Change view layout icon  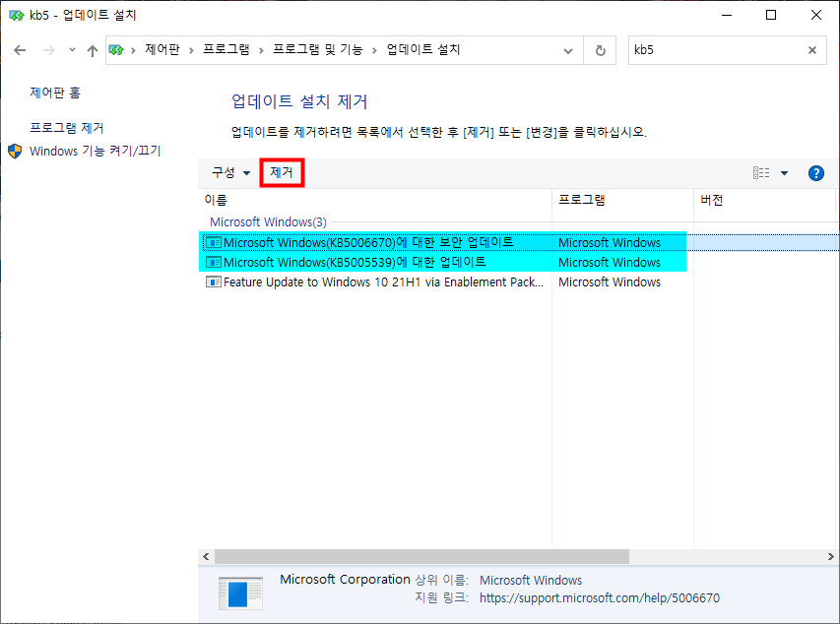[761, 172]
